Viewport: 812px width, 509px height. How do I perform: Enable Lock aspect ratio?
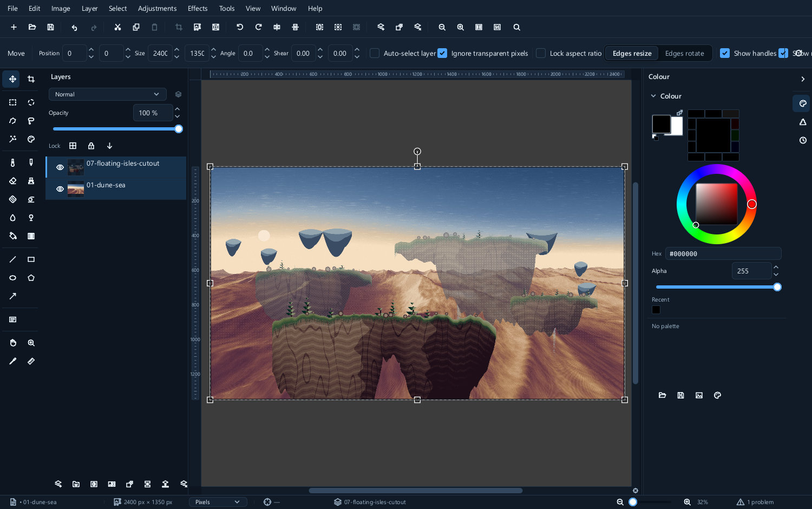click(540, 53)
